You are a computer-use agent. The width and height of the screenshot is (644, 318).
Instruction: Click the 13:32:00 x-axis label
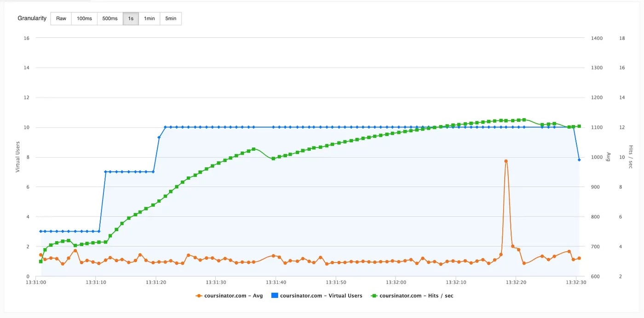[396, 282]
